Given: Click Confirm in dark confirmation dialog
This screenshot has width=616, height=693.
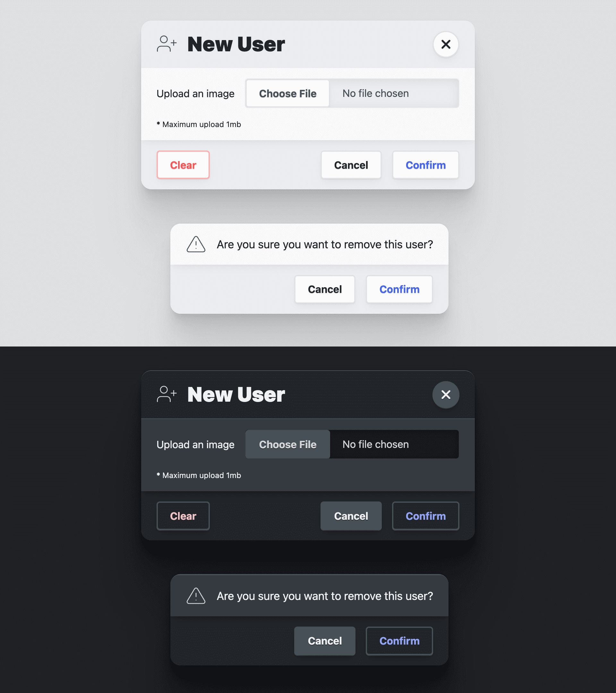Looking at the screenshot, I should click(399, 641).
